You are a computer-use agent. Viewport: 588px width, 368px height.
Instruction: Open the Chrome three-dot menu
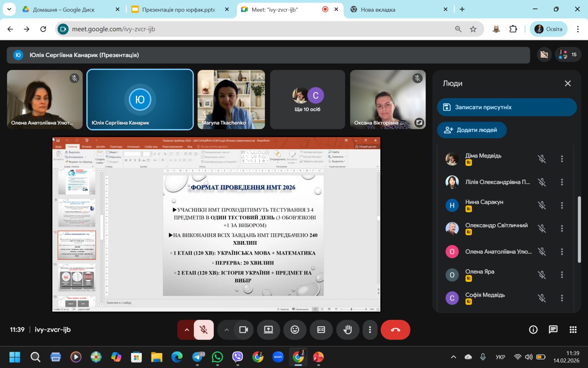point(578,29)
